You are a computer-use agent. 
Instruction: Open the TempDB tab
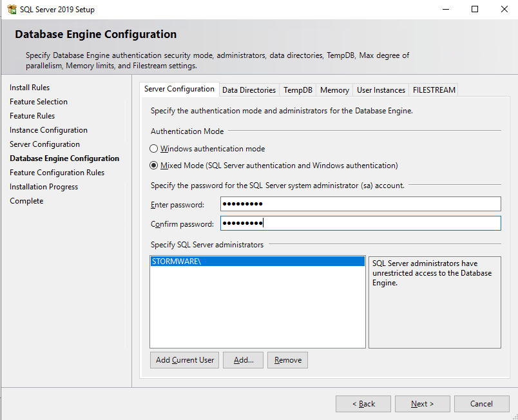coord(298,90)
